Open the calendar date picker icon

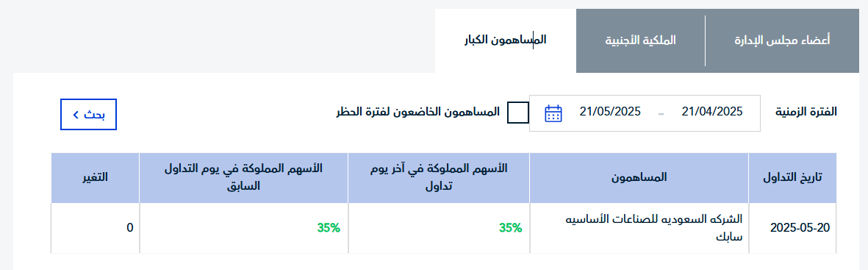coord(553,113)
